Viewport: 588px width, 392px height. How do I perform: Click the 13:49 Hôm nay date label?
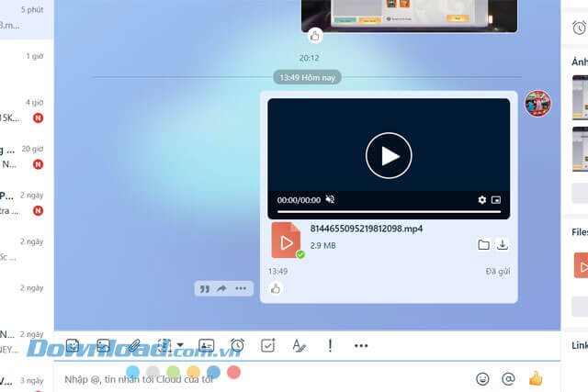pyautogui.click(x=307, y=77)
